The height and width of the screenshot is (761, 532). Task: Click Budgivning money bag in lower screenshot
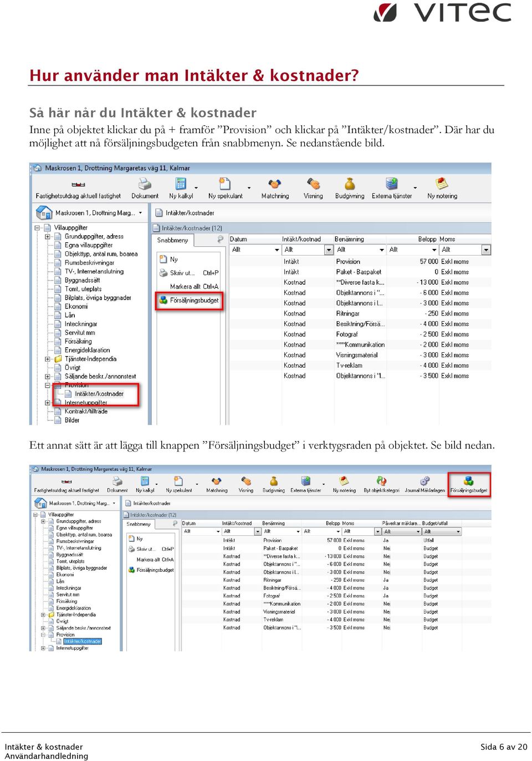pyautogui.click(x=274, y=481)
